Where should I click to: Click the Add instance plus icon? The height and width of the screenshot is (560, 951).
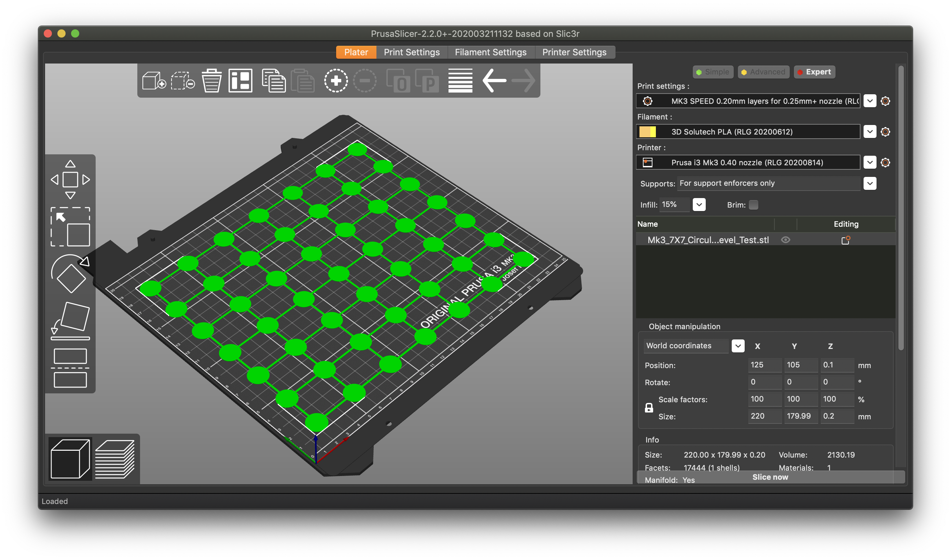click(x=336, y=80)
